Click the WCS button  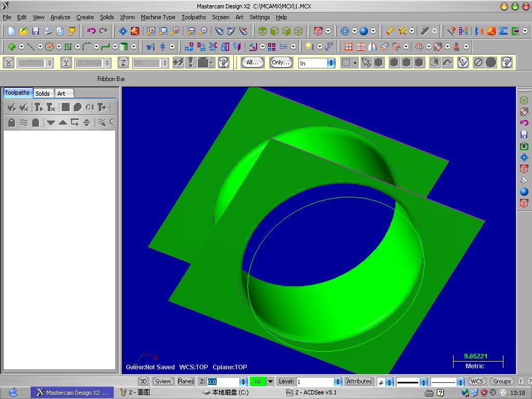(477, 381)
